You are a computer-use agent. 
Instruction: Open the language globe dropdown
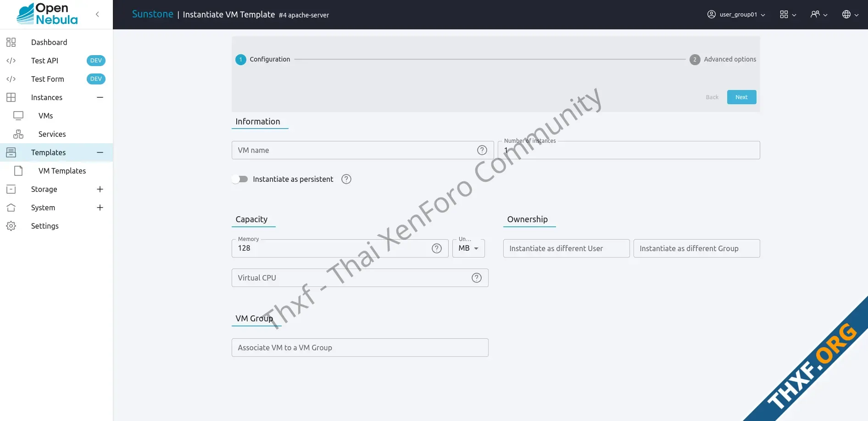(850, 14)
